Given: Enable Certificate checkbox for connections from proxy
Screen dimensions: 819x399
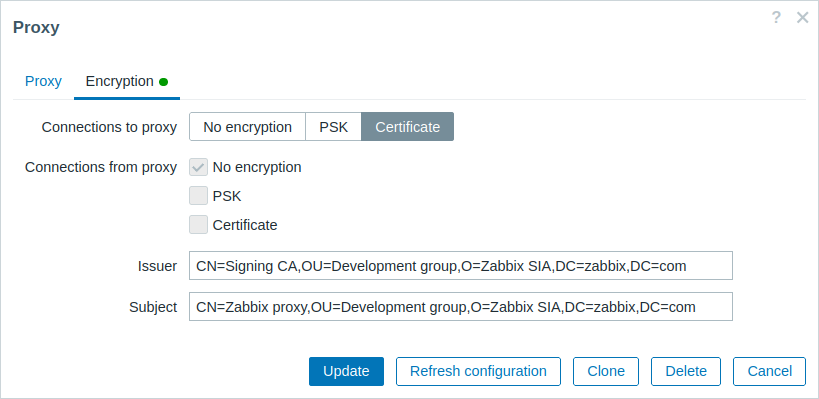Looking at the screenshot, I should tap(198, 225).
